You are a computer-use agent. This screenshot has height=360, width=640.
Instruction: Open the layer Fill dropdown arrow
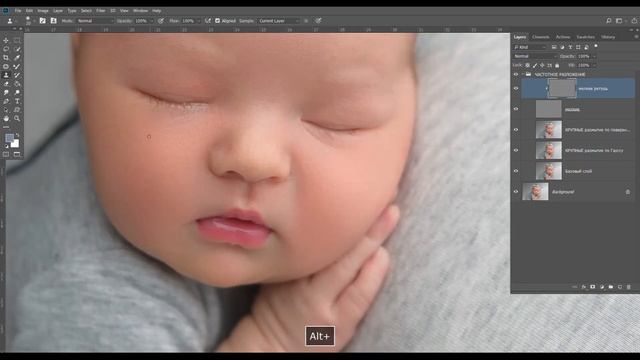coord(594,65)
